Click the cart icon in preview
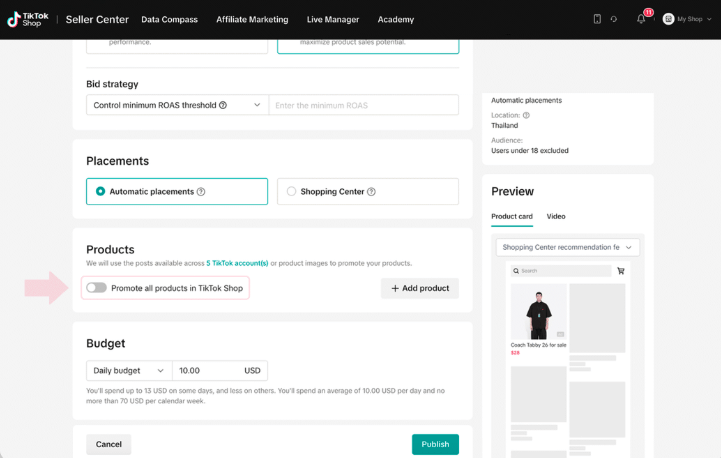This screenshot has width=721, height=458. click(x=621, y=271)
